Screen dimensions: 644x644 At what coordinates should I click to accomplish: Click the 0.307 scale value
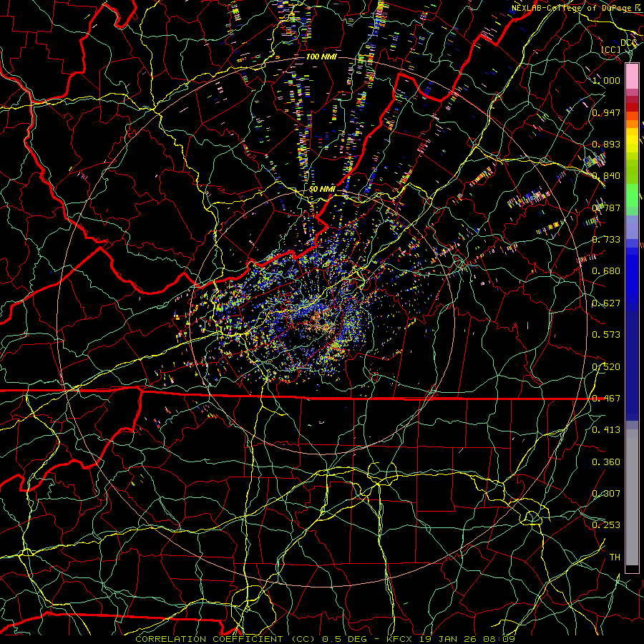606,494
